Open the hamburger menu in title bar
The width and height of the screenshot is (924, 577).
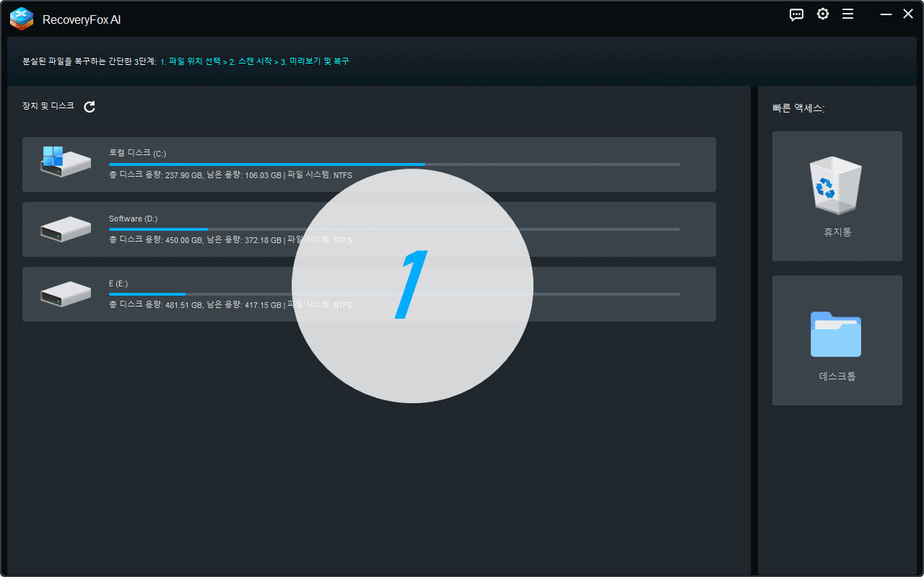(847, 14)
